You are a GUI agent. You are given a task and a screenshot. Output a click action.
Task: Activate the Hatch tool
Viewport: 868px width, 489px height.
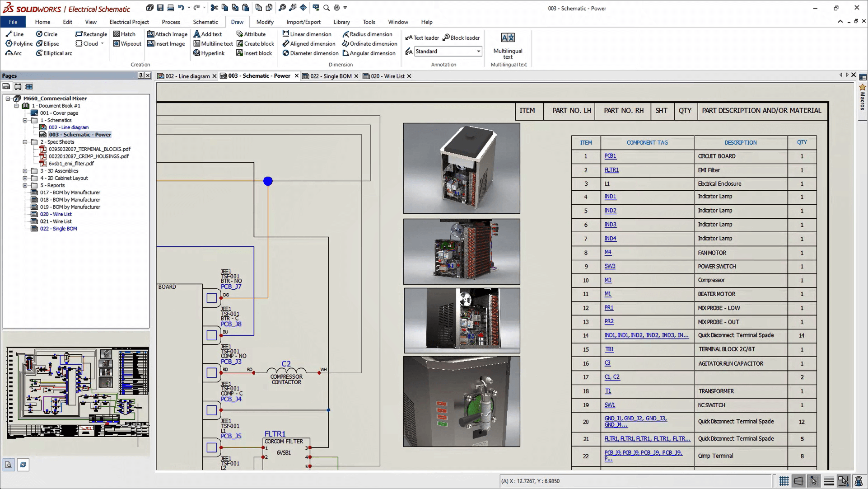[124, 34]
